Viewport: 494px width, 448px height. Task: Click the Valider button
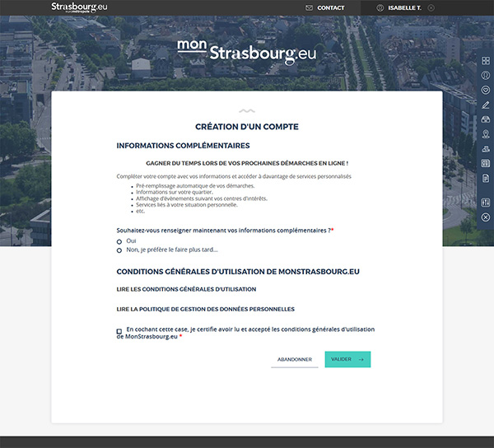[347, 360]
